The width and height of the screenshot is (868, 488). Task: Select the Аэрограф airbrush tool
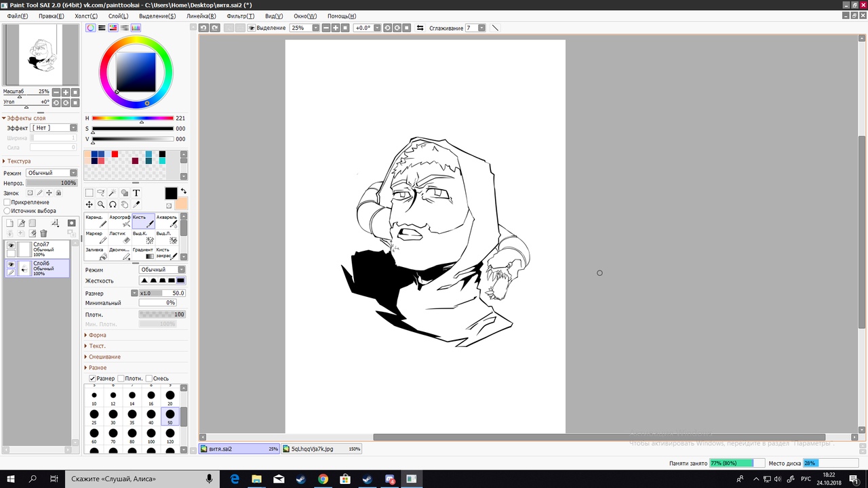click(119, 221)
